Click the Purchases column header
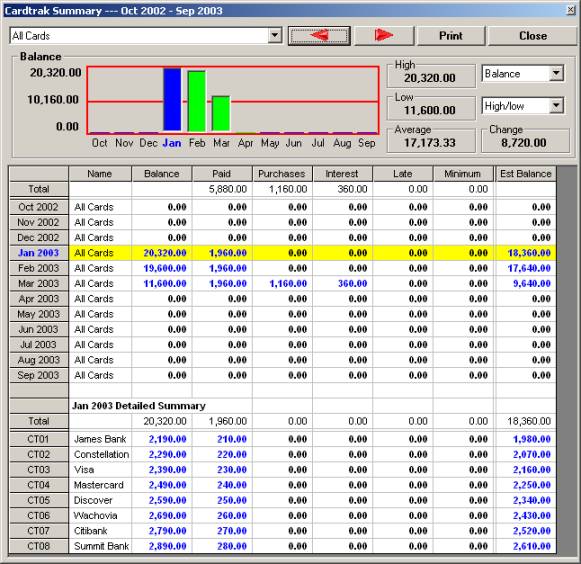The height and width of the screenshot is (564, 581). click(282, 174)
